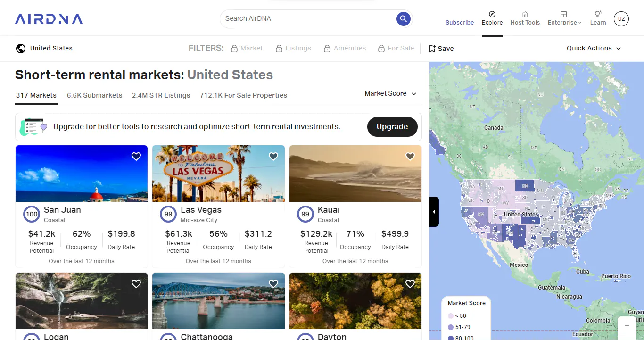The height and width of the screenshot is (340, 644).
Task: Click the Save bookmark icon
Action: [432, 49]
